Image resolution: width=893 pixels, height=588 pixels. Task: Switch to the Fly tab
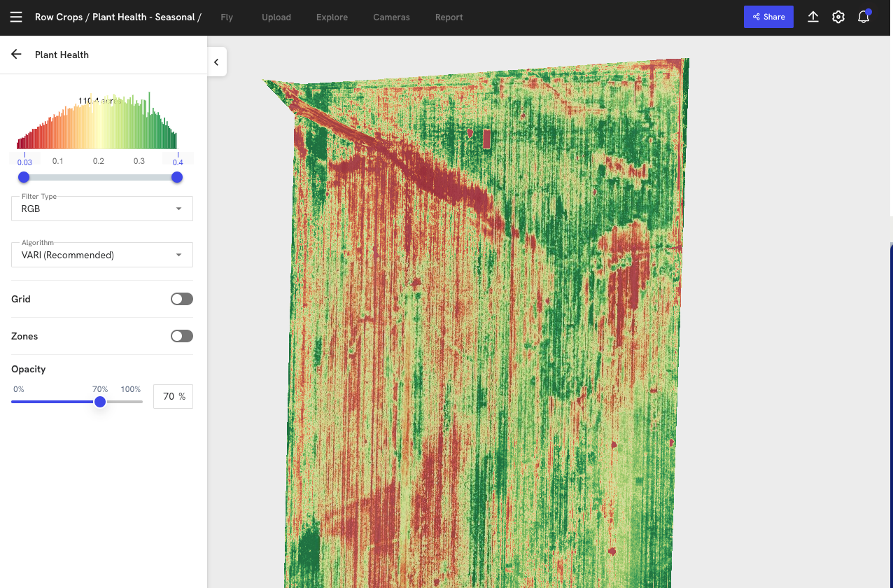[x=227, y=17]
